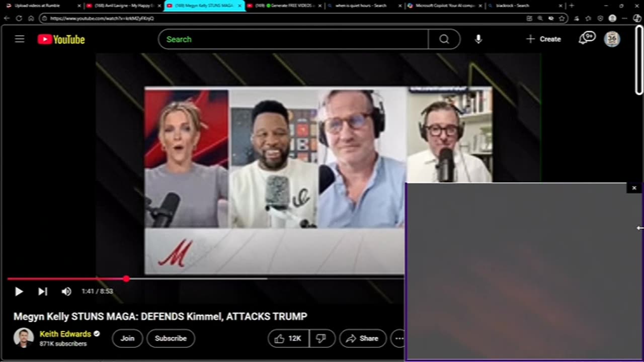Like the video with 12K likes
Image resolution: width=644 pixels, height=362 pixels.
[288, 338]
